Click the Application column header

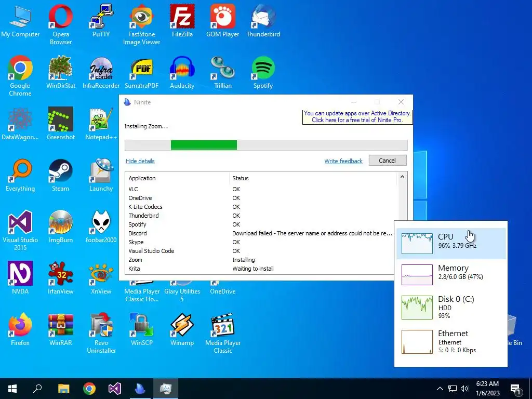[x=178, y=178]
